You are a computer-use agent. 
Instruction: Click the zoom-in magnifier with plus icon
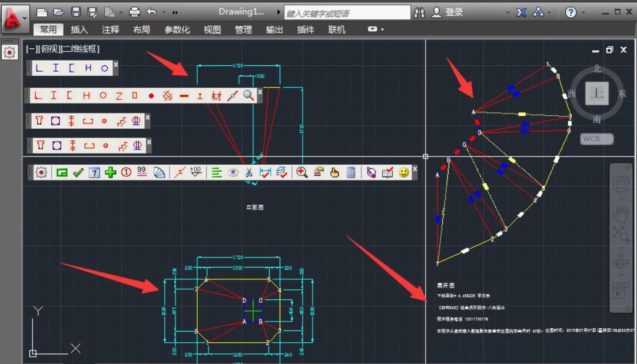tap(302, 172)
